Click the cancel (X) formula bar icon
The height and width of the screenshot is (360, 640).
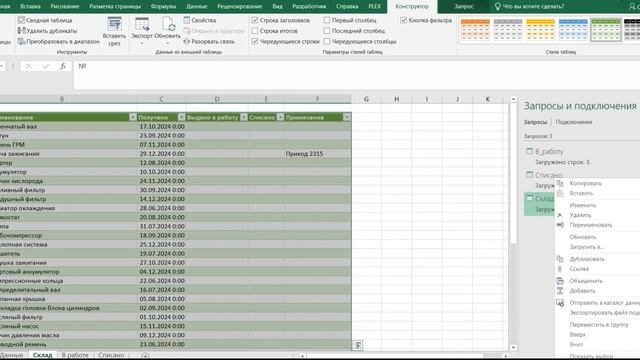tap(28, 66)
